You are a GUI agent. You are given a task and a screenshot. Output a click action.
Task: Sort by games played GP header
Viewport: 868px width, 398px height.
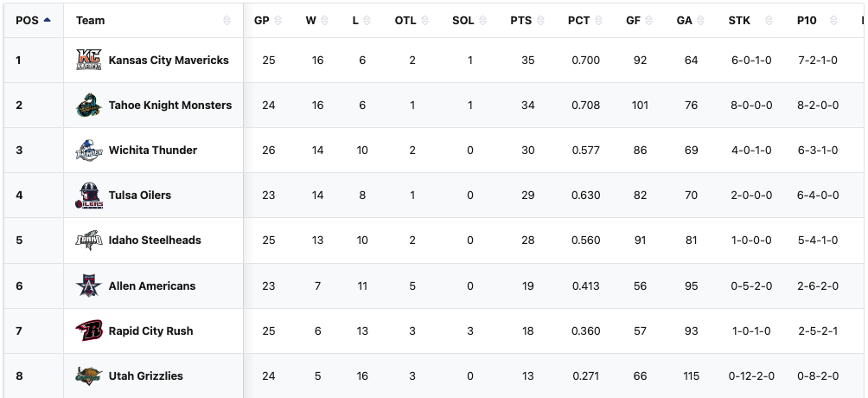click(x=262, y=20)
